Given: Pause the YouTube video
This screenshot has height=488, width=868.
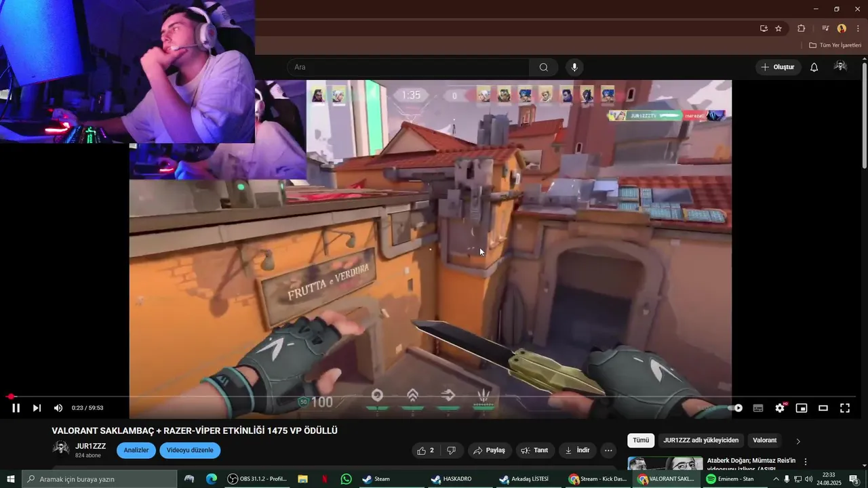Looking at the screenshot, I should coord(16,408).
